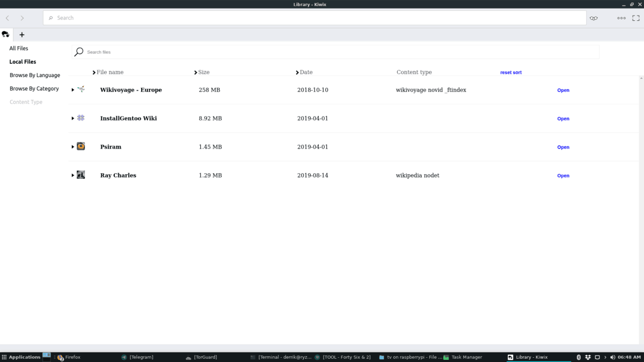Select the Wikivoyage - Europe title
The width and height of the screenshot is (644, 362).
131,90
